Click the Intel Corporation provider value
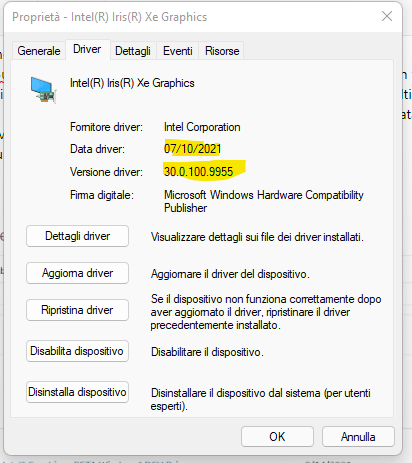The width and height of the screenshot is (412, 463). (x=202, y=127)
